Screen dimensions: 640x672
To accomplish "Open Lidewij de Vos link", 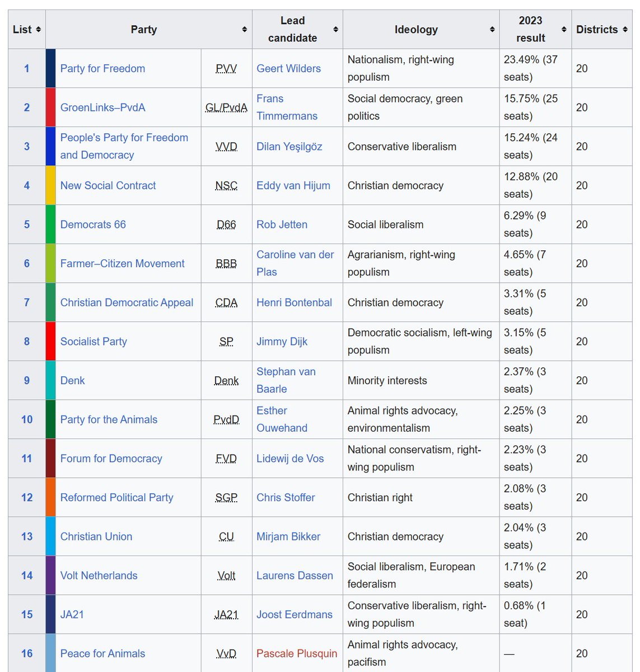I will tap(290, 459).
